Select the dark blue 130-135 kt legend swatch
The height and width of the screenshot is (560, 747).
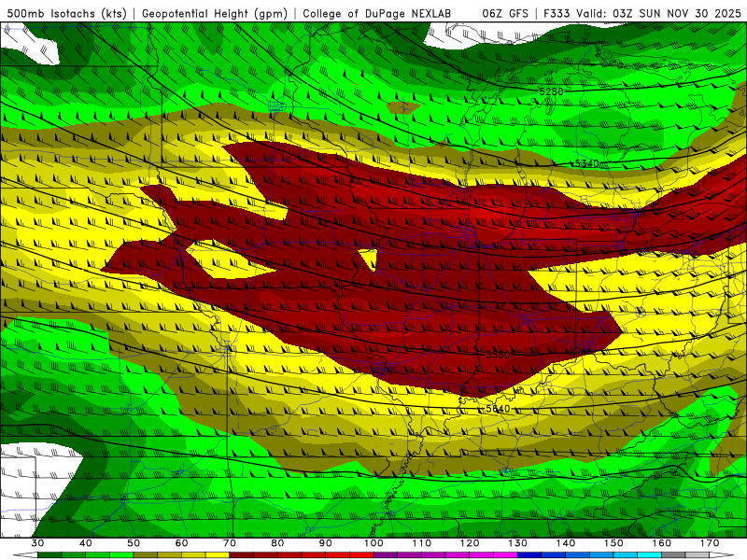(529, 555)
